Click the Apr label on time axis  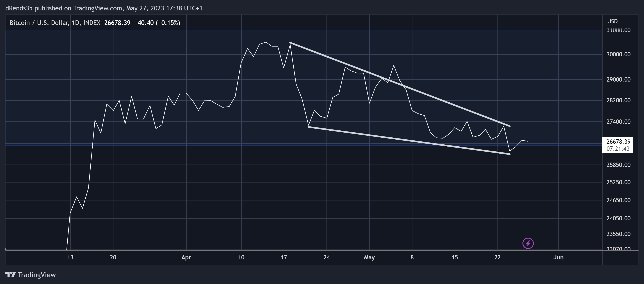(x=186, y=257)
